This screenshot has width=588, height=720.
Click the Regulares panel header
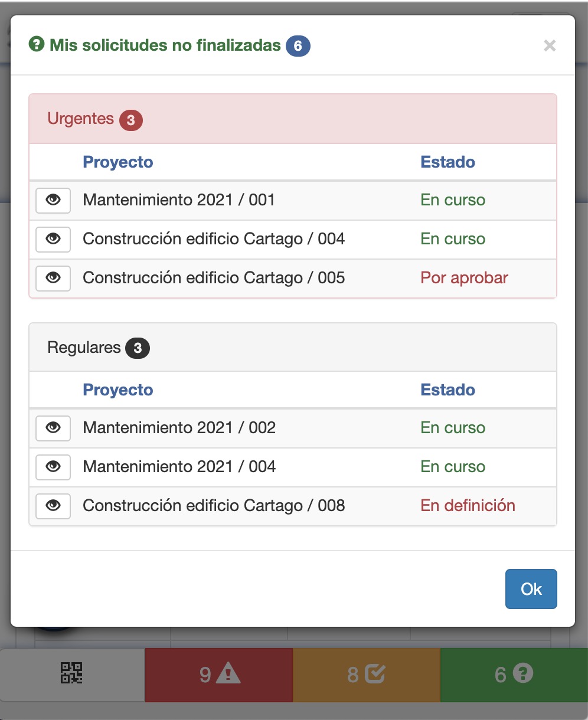tap(292, 348)
